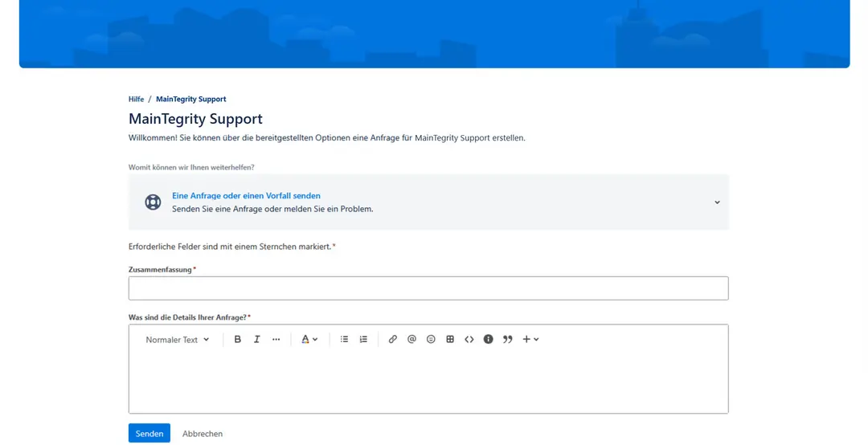Click the life buoy request type icon
The image size is (868, 445).
tap(153, 202)
